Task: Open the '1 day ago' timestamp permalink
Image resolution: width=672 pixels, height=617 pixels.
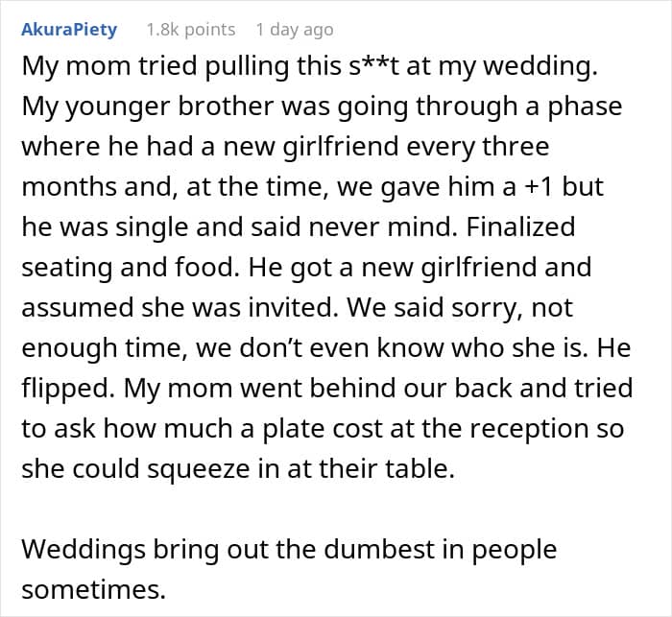Action: coord(295,30)
